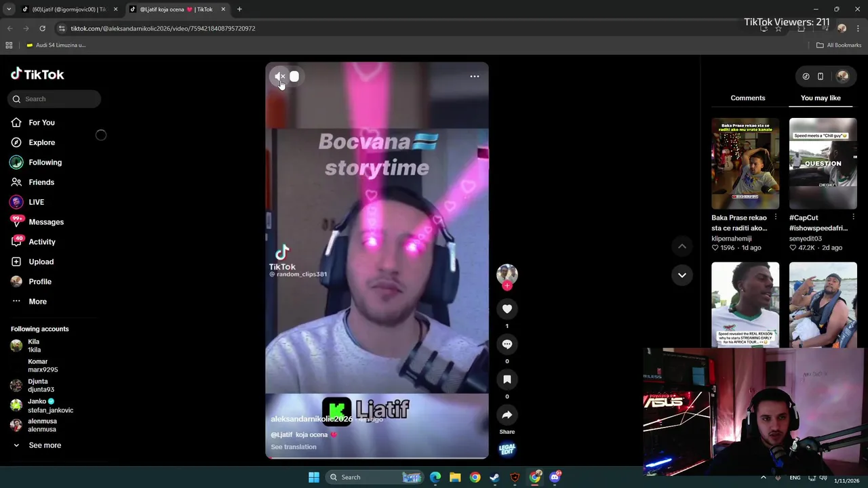Open the coins icon in top-right pill
Image resolution: width=868 pixels, height=488 pixels.
pos(806,77)
